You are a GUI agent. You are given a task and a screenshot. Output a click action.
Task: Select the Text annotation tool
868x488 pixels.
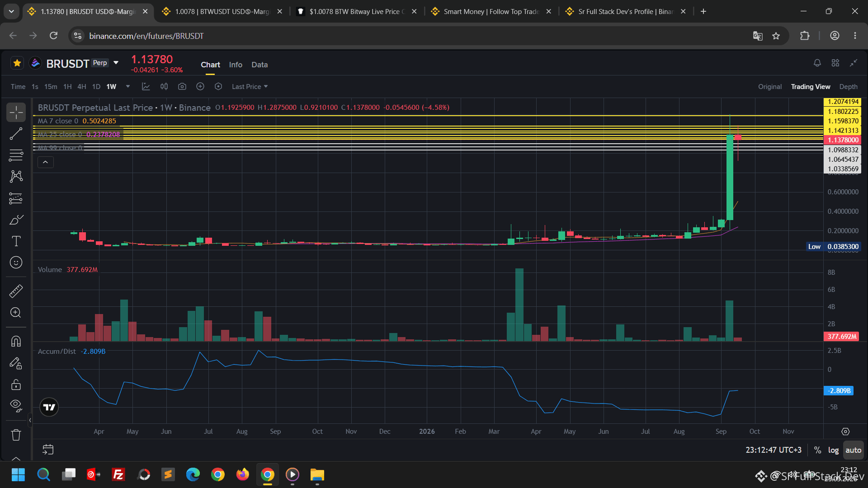(x=16, y=241)
